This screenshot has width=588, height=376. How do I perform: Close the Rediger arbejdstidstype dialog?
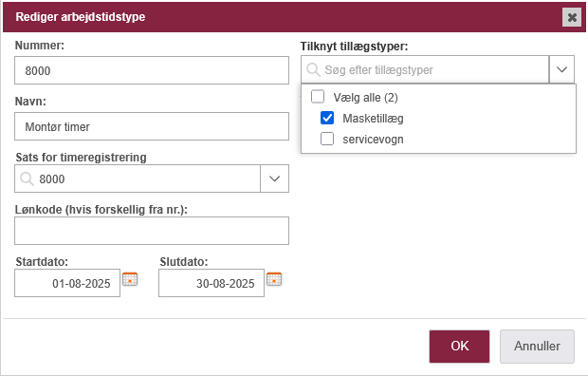click(x=572, y=17)
